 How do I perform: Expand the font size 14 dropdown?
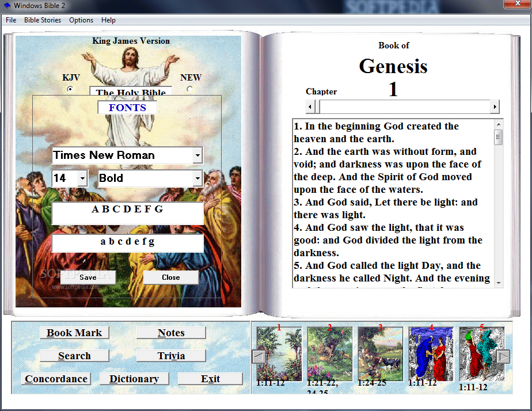click(x=82, y=178)
